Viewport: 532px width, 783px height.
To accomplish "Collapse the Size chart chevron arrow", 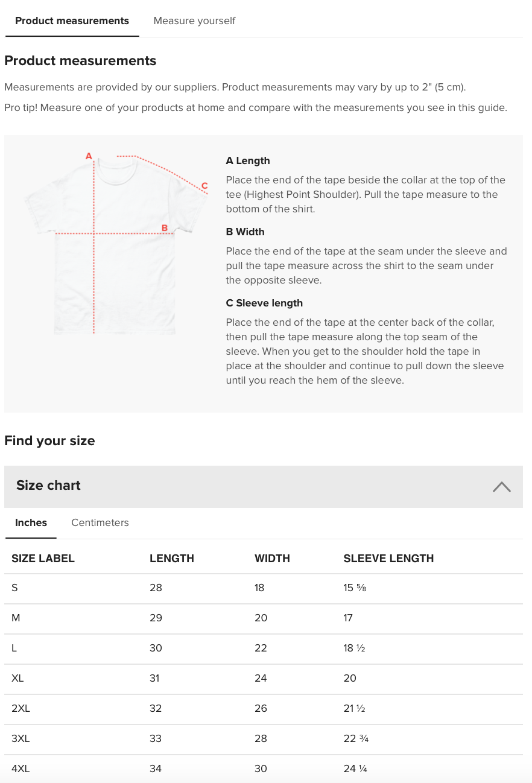I will pyautogui.click(x=501, y=487).
